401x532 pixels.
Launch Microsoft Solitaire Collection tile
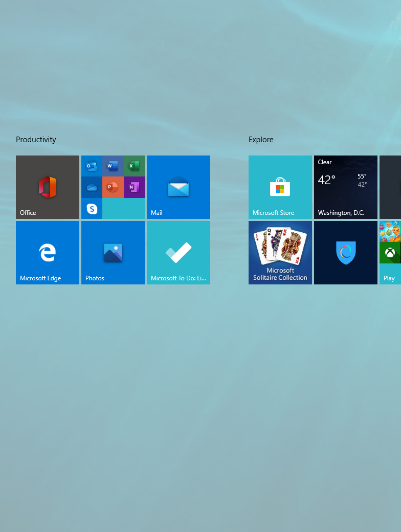[280, 252]
